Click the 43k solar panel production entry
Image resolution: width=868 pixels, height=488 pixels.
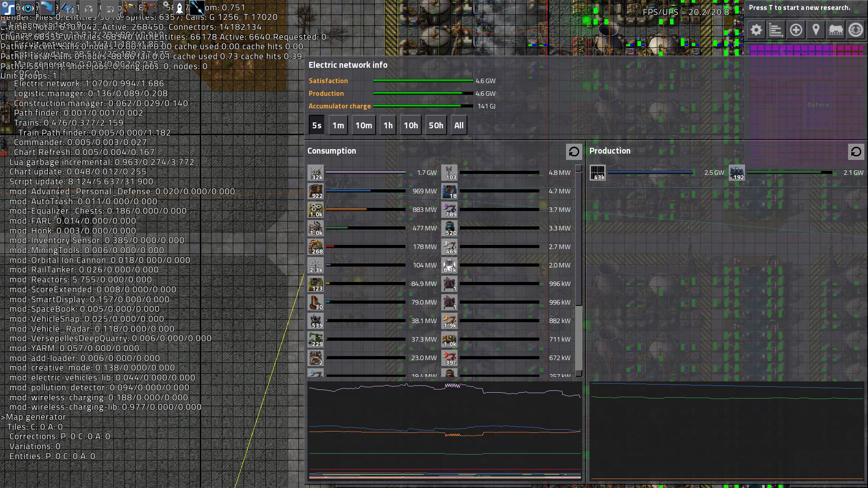click(x=597, y=173)
